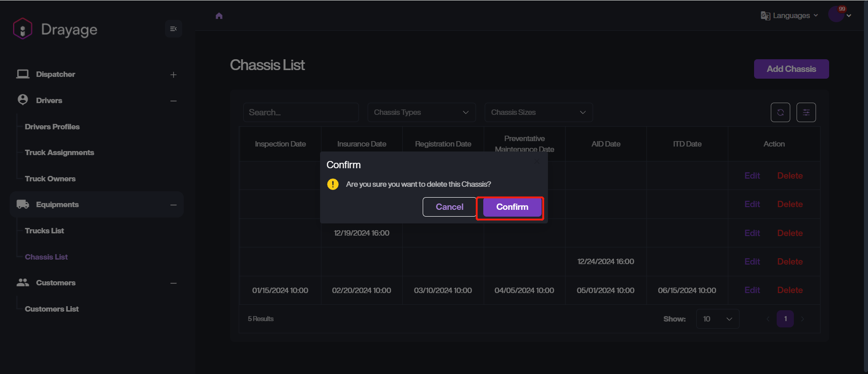The width and height of the screenshot is (868, 374).
Task: Close the Confirm dialog with X
Action: point(537,161)
